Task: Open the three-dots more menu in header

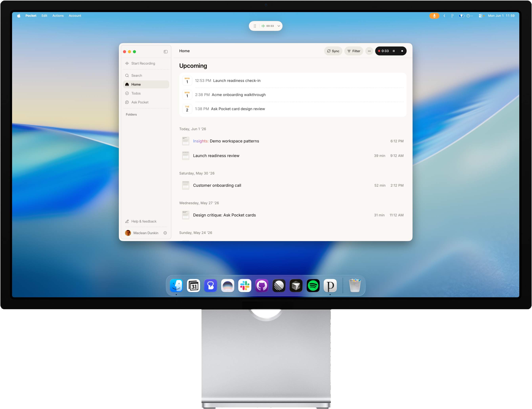Action: click(369, 51)
